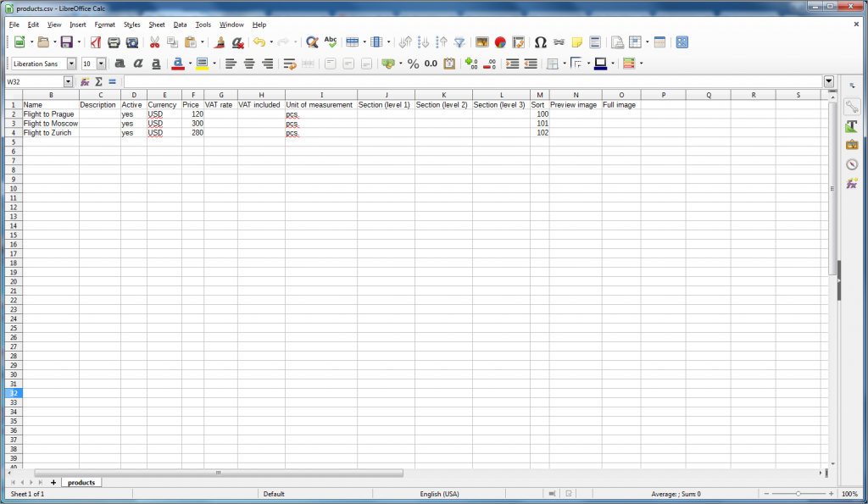The height and width of the screenshot is (504, 868).
Task: Open the sidebar Properties deck
Action: [x=852, y=107]
